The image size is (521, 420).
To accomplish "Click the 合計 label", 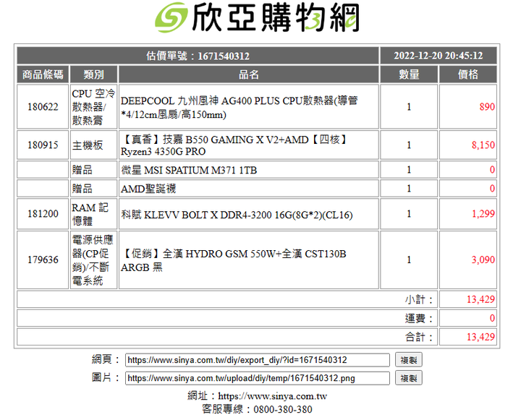I will 419,337.
